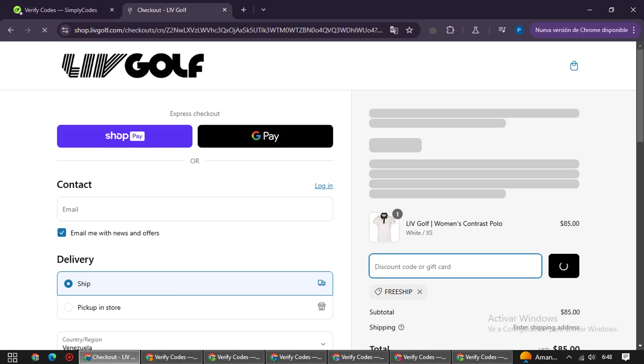
Task: Click the LIV Golf logo
Action: [x=133, y=66]
